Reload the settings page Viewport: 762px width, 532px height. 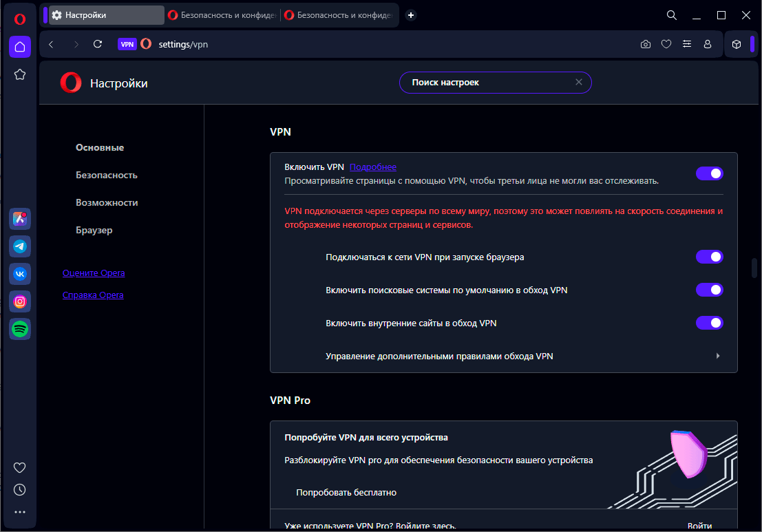pos(98,44)
